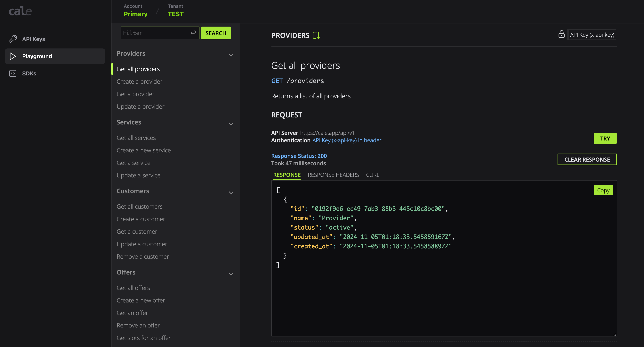644x347 pixels.
Task: Click the TRY button
Action: point(605,138)
